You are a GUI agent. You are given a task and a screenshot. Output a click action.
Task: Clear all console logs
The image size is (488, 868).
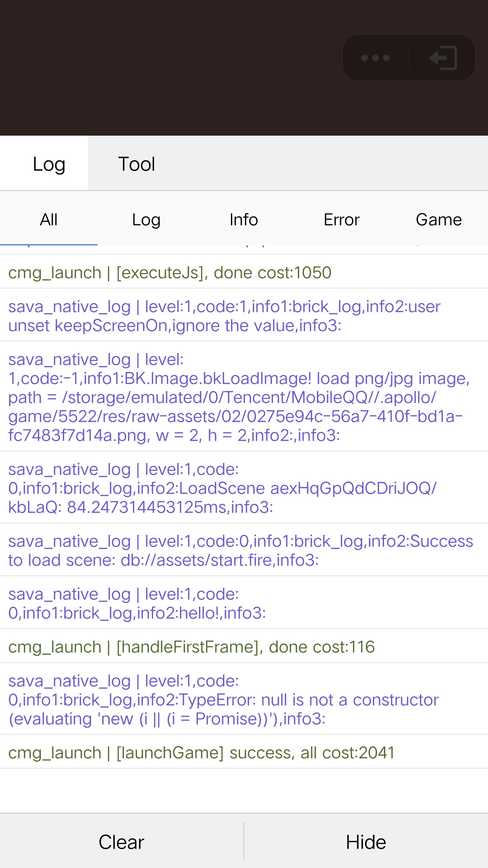click(x=122, y=842)
